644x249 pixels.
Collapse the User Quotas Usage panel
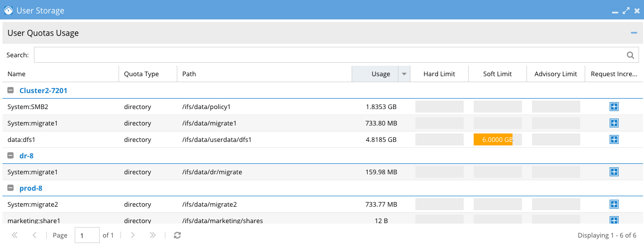pyautogui.click(x=634, y=33)
